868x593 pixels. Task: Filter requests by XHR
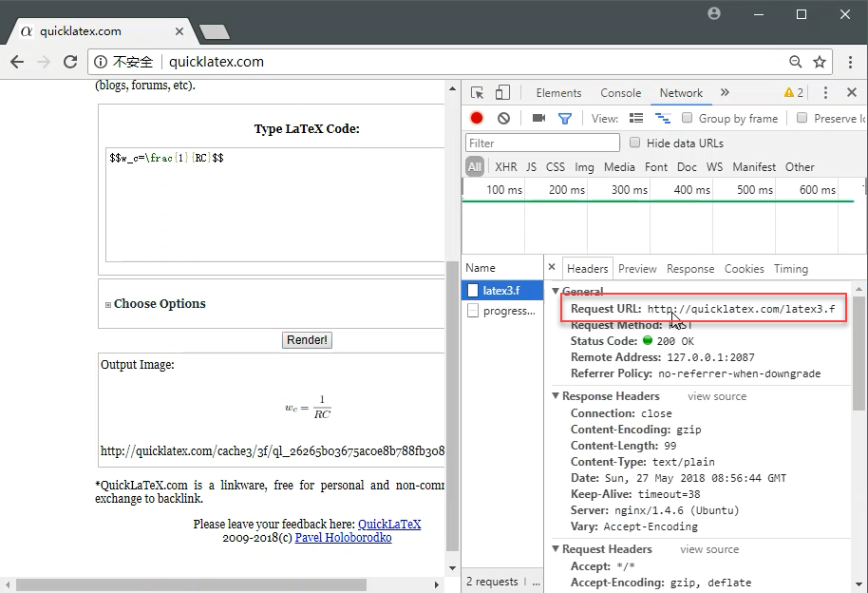pos(506,167)
